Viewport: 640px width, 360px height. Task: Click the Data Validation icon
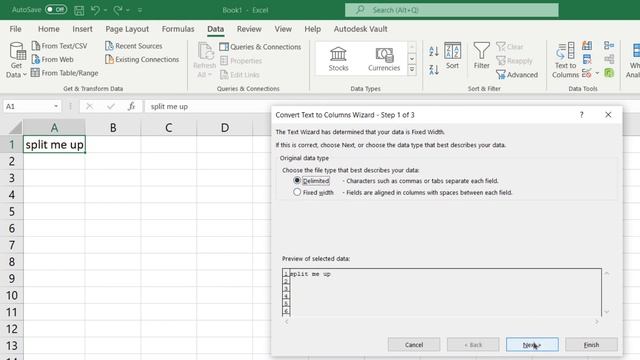(x=587, y=73)
